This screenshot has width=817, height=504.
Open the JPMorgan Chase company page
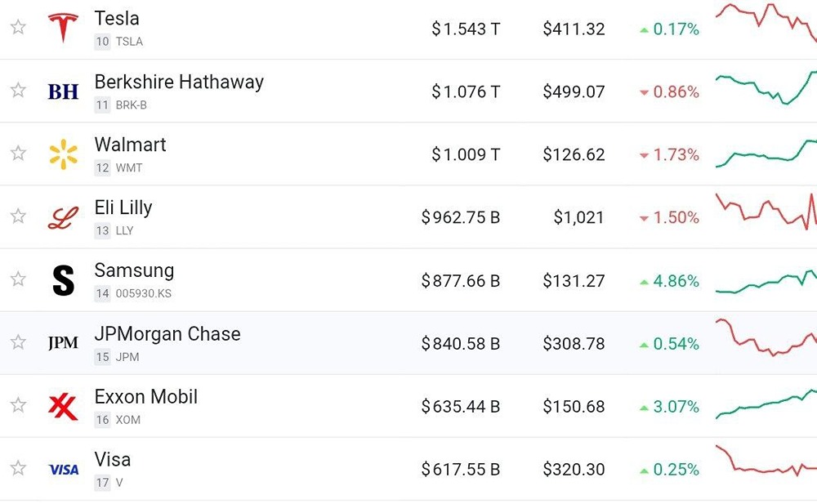click(167, 334)
